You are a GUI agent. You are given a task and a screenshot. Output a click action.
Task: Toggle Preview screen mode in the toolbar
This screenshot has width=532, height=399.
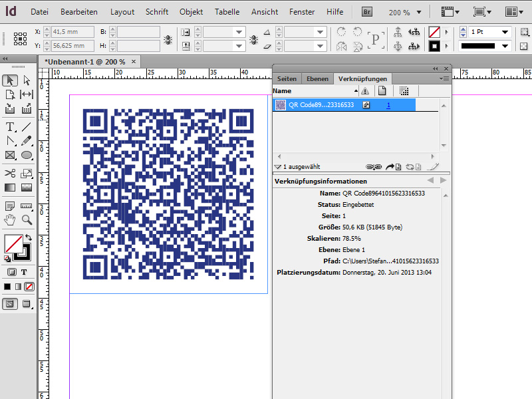[27, 304]
